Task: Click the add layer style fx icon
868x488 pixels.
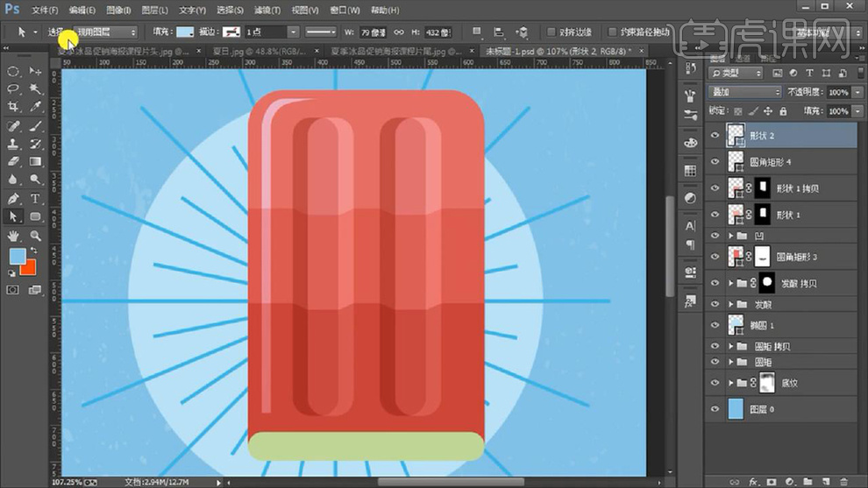Action: [x=753, y=481]
